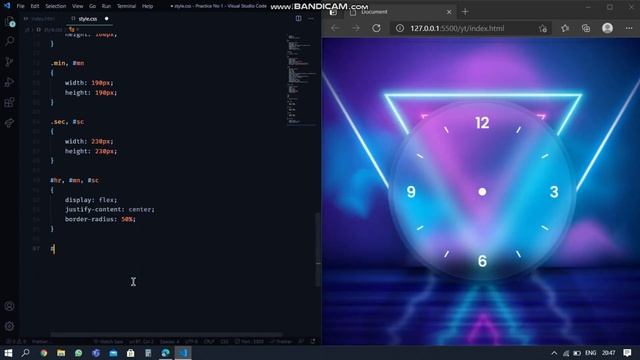Click the Prettier status bar entry

point(282,341)
